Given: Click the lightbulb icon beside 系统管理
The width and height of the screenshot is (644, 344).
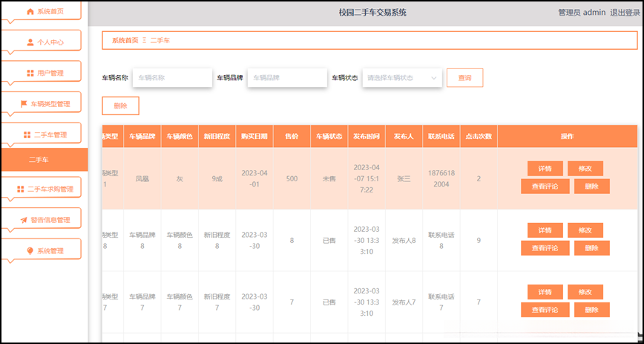Looking at the screenshot, I should point(30,250).
